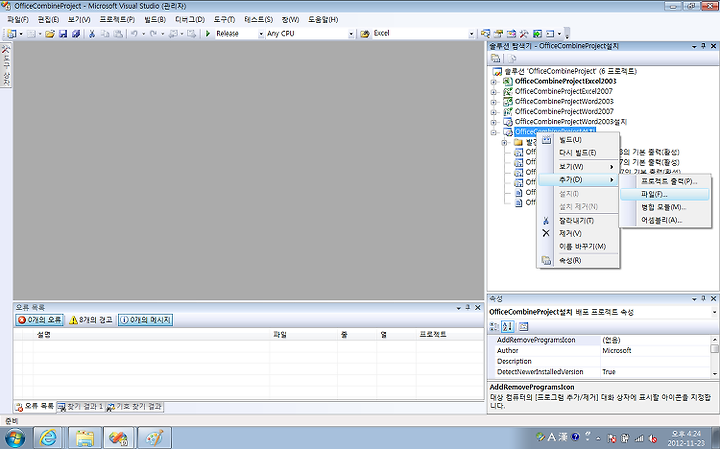
Task: Switch to 오류 목록 tab
Action: (35, 407)
